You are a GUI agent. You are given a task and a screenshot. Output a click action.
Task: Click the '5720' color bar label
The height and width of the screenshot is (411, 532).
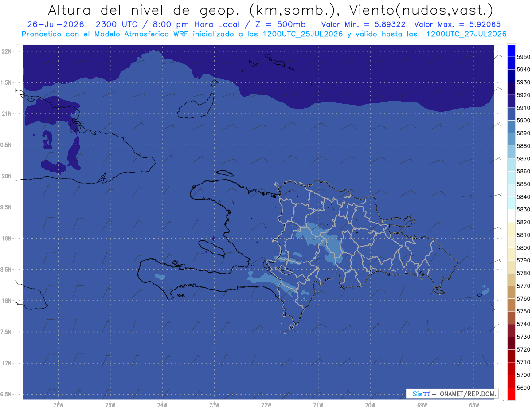523,349
